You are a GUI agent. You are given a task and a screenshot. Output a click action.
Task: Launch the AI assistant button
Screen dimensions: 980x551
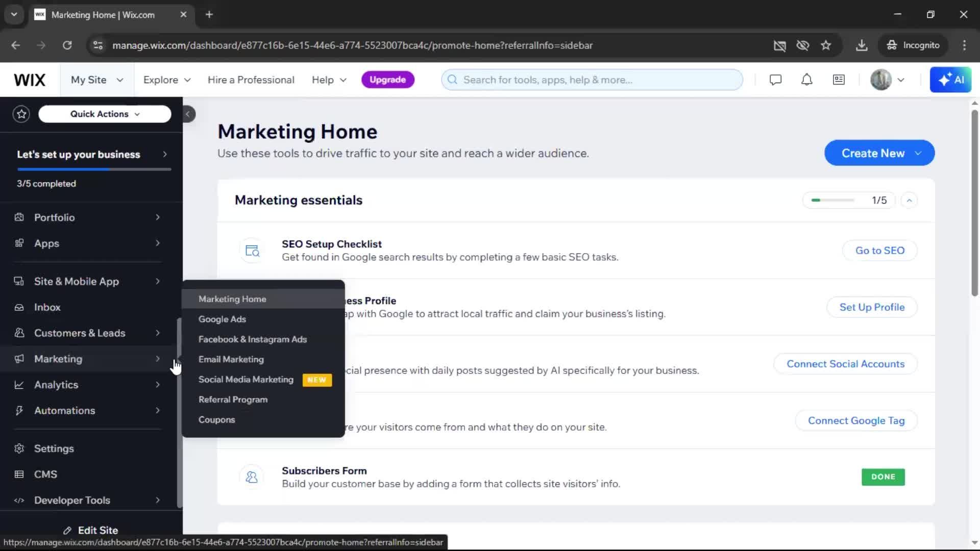click(950, 80)
